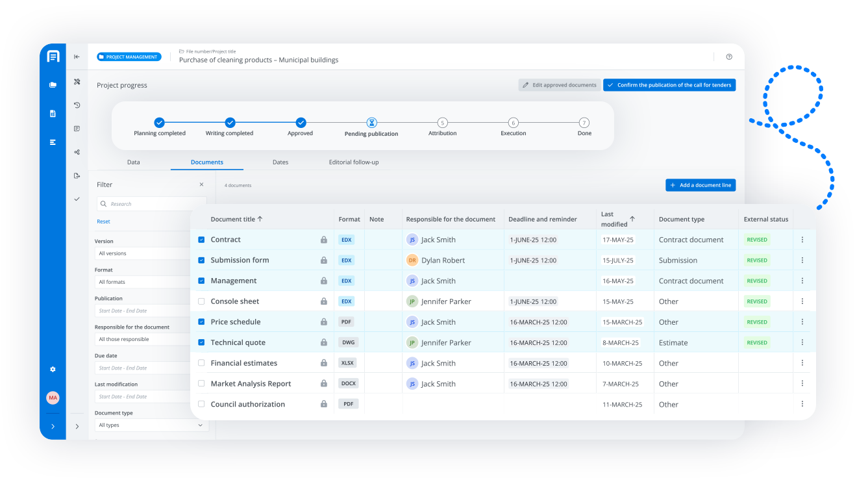Click the settings gear in sidebar
Image resolution: width=868 pixels, height=482 pixels.
[53, 369]
